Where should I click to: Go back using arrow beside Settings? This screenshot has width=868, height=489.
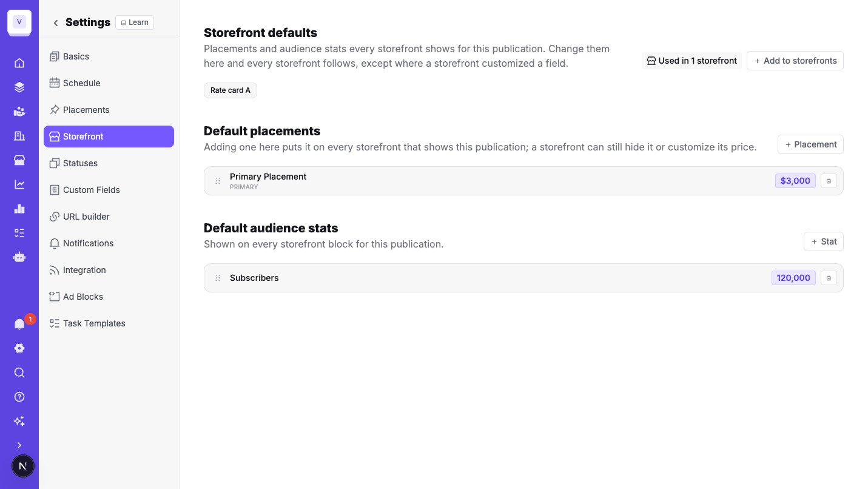[56, 22]
